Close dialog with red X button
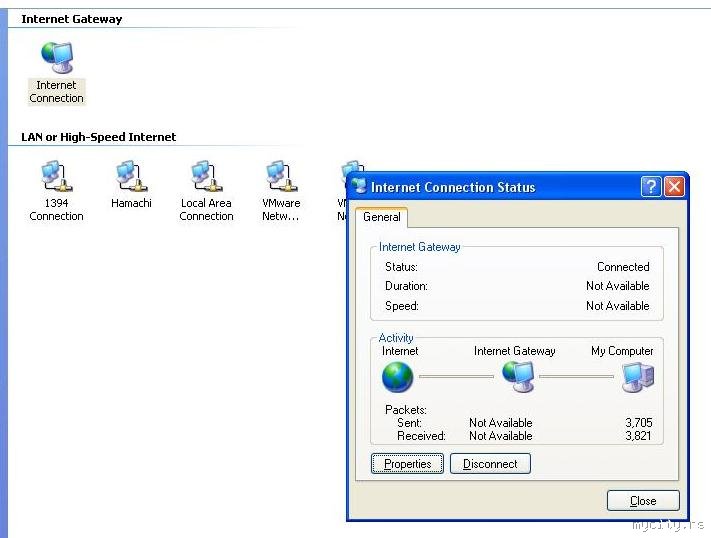This screenshot has height=538, width=711. coord(675,187)
